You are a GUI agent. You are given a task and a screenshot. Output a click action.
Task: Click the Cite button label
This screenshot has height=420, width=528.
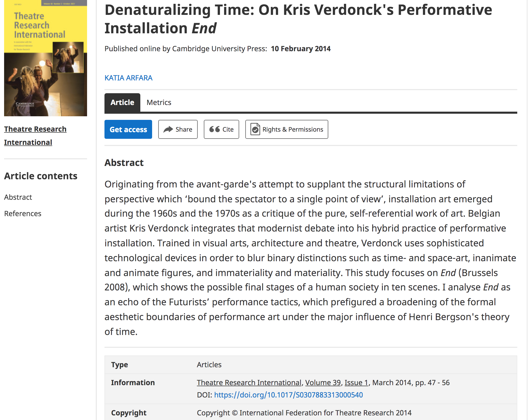pyautogui.click(x=228, y=129)
